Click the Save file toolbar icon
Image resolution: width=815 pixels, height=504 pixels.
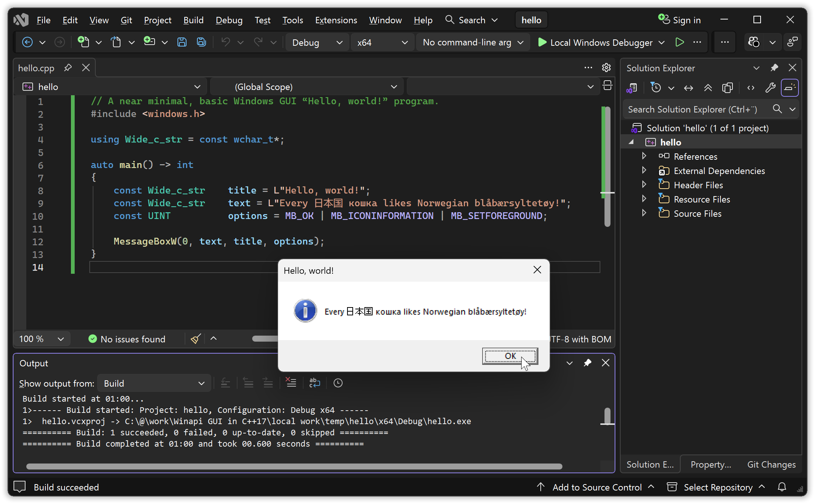182,42
